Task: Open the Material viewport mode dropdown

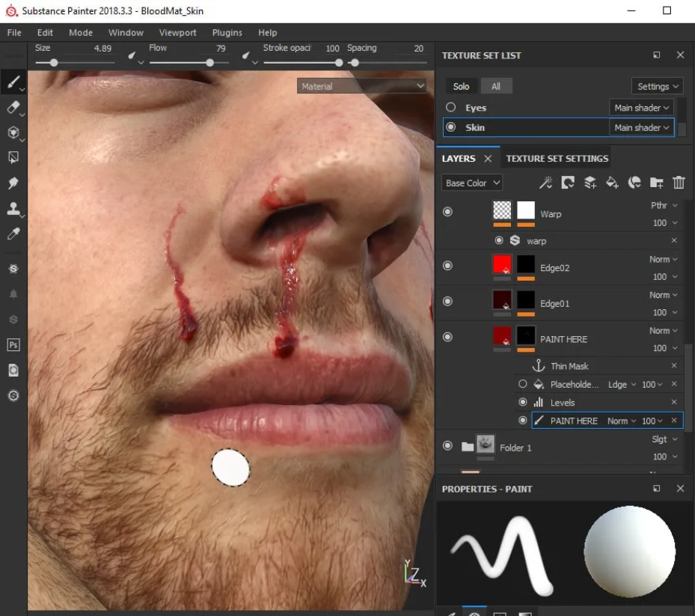Action: [x=361, y=86]
